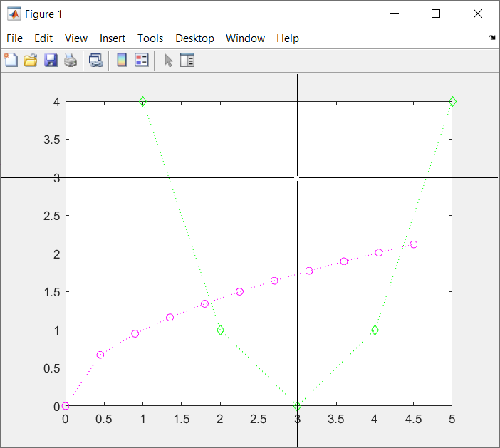Image resolution: width=500 pixels, height=448 pixels.
Task: Open the Insert menu
Action: (x=113, y=38)
